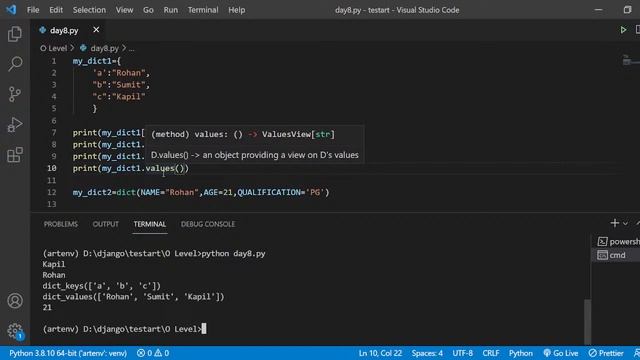This screenshot has width=640, height=360.
Task: Click my_dict2 variable on line 12
Action: 92,192
